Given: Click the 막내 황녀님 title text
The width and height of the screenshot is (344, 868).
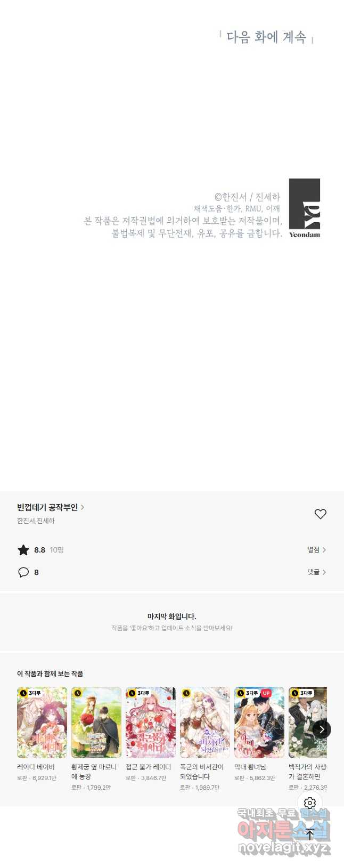Looking at the screenshot, I should tap(250, 767).
